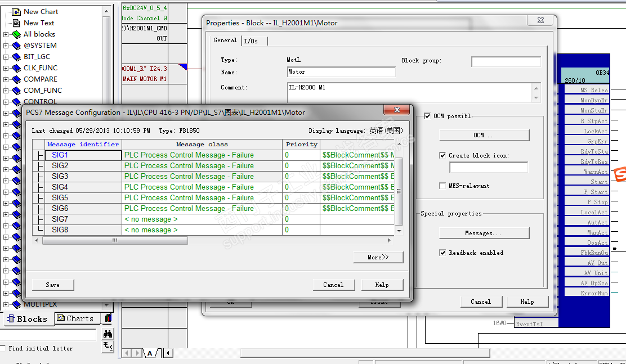This screenshot has height=364, width=626.
Task: Cancel the PCS7 Message Configuration dialog
Action: (x=333, y=285)
